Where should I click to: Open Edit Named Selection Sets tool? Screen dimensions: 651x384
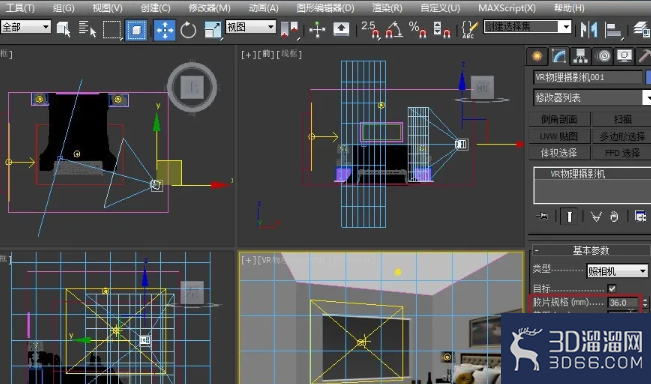pyautogui.click(x=469, y=30)
